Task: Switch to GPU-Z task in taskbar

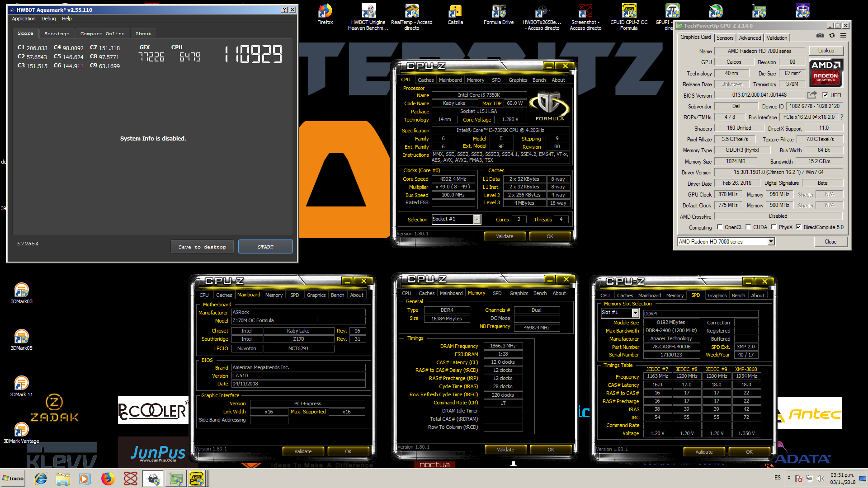Action: pyautogui.click(x=176, y=479)
